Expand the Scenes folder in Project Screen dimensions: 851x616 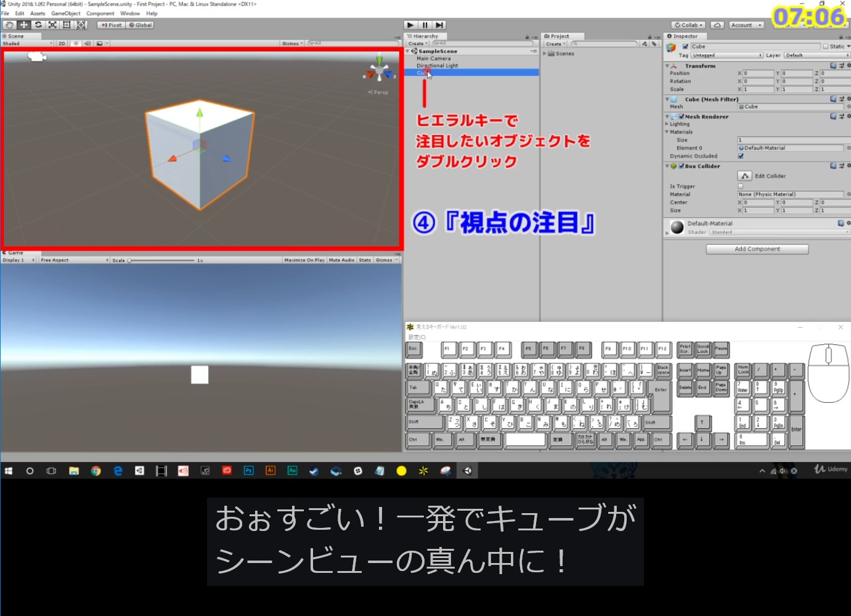545,54
